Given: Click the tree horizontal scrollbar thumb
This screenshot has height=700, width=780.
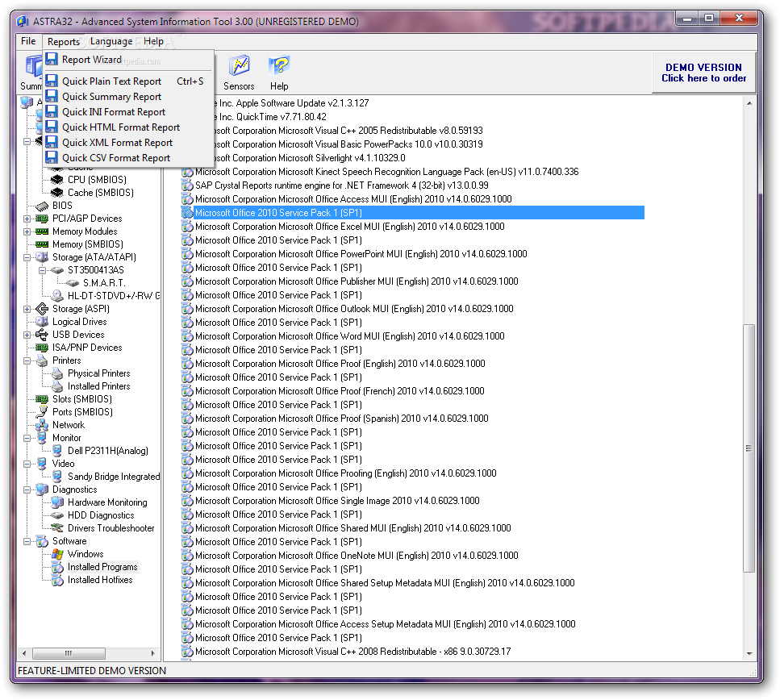Looking at the screenshot, I should pyautogui.click(x=69, y=653).
